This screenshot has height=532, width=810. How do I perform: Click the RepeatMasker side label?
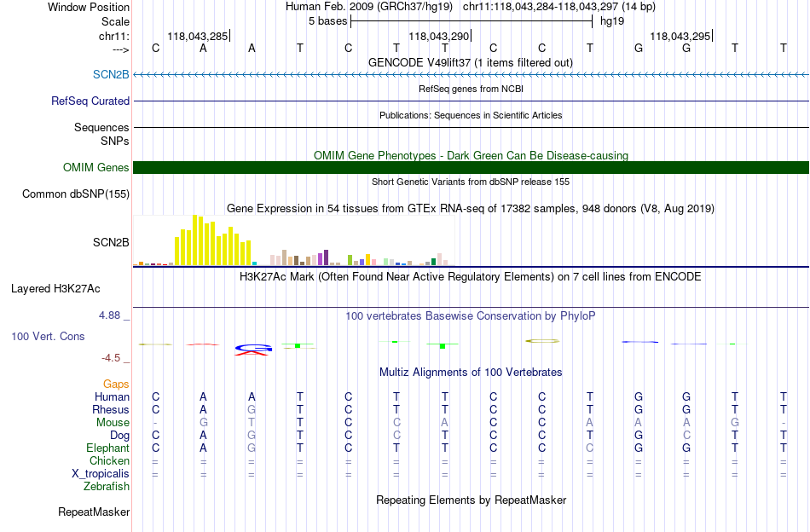coord(94,512)
